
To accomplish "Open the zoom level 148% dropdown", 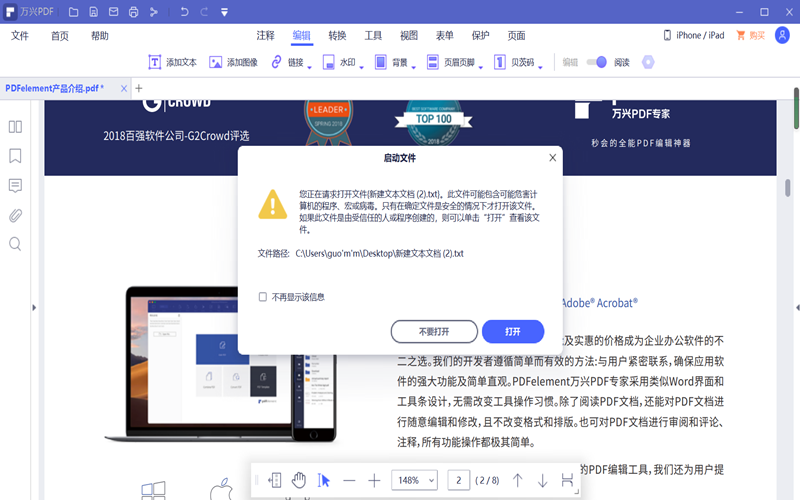I will click(414, 480).
